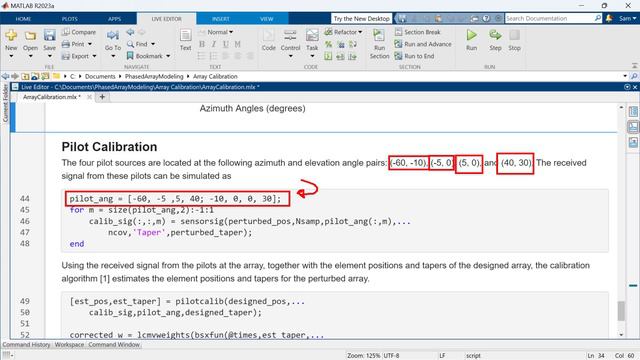Viewport: 640px width, 360px height.
Task: Click the Compare files button
Action: [79, 32]
